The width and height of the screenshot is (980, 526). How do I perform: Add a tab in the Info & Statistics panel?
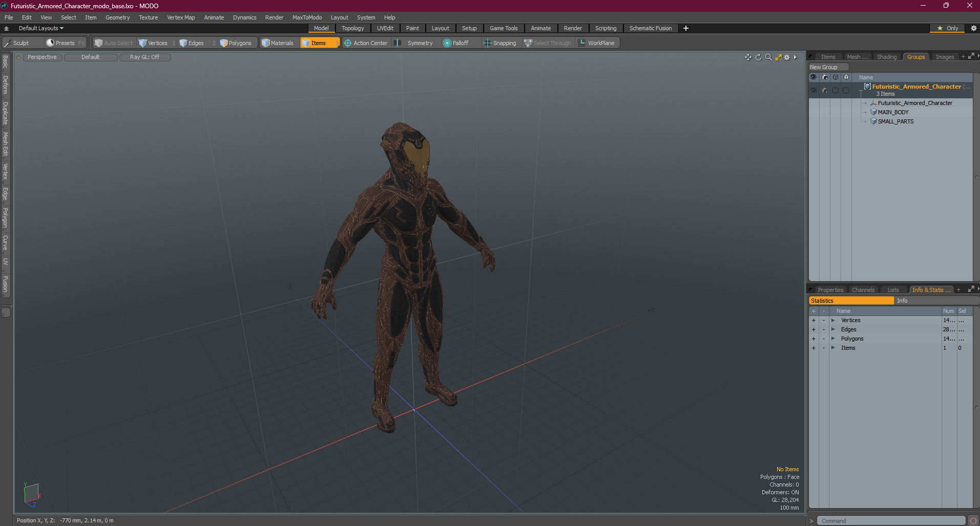(958, 290)
